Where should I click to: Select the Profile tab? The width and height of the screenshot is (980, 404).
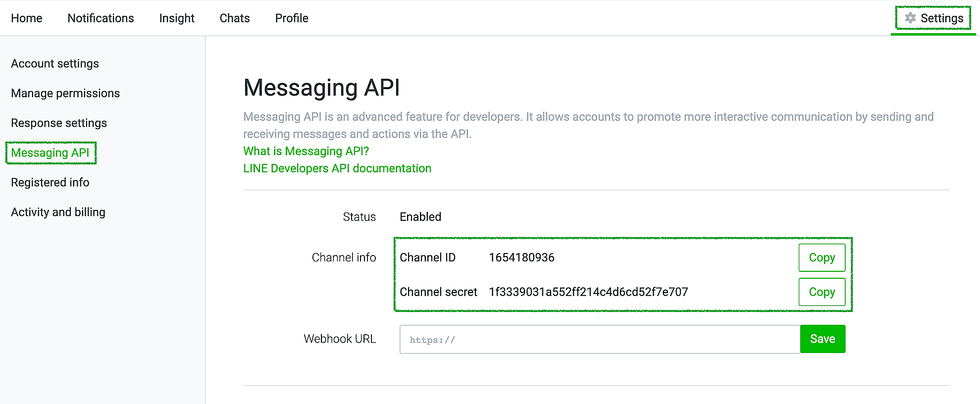click(x=292, y=18)
